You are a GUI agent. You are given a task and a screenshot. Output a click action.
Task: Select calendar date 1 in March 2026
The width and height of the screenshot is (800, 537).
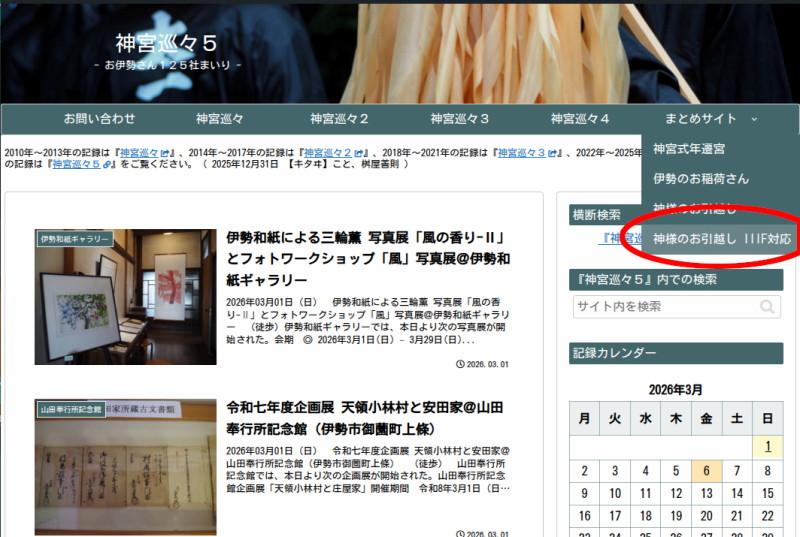point(767,446)
